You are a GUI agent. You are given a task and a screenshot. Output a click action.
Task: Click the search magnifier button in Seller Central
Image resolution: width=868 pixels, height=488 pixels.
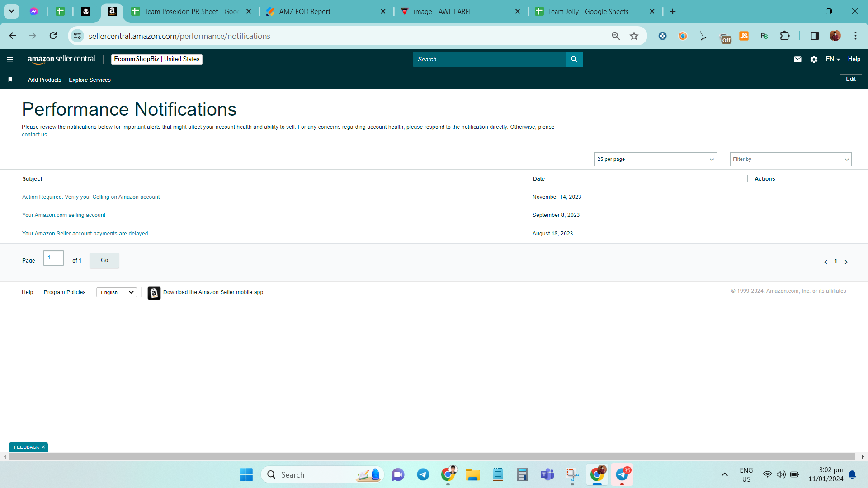(574, 59)
